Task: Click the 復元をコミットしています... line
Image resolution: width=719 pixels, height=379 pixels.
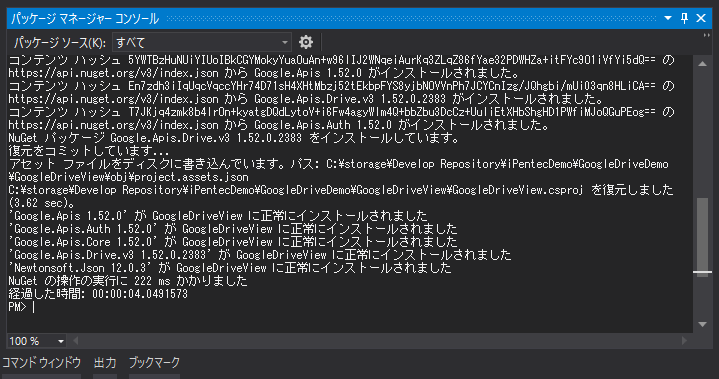Action: tap(89, 151)
